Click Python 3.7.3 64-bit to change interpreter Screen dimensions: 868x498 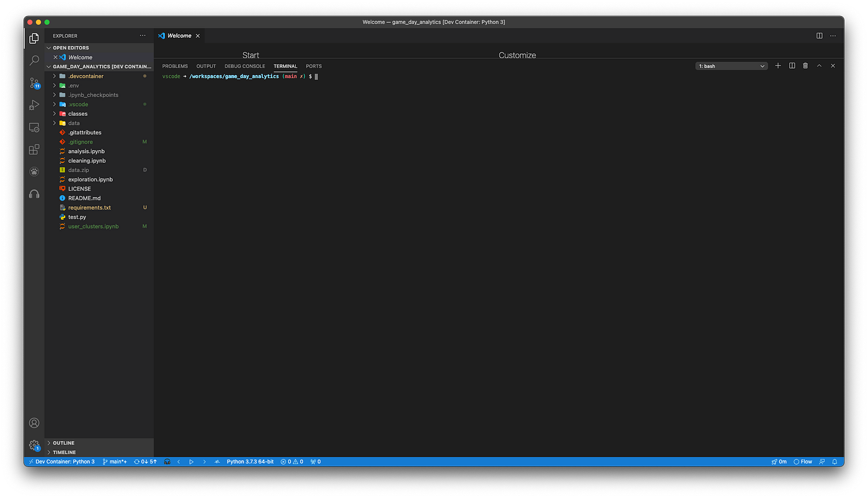(x=250, y=461)
